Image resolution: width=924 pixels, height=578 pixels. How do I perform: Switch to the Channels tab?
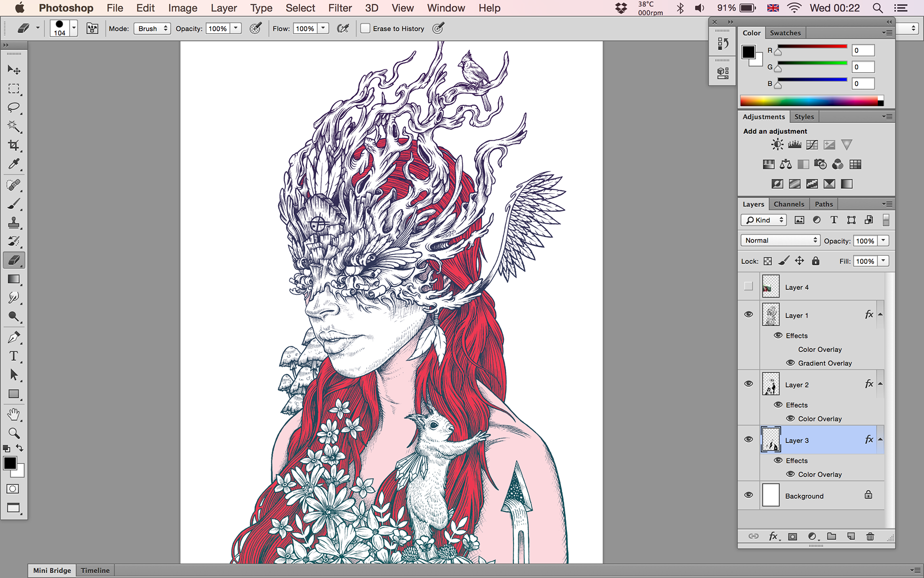[789, 204]
